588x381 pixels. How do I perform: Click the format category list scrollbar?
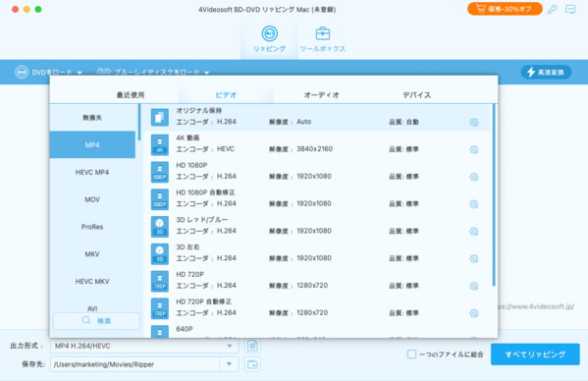click(x=139, y=122)
